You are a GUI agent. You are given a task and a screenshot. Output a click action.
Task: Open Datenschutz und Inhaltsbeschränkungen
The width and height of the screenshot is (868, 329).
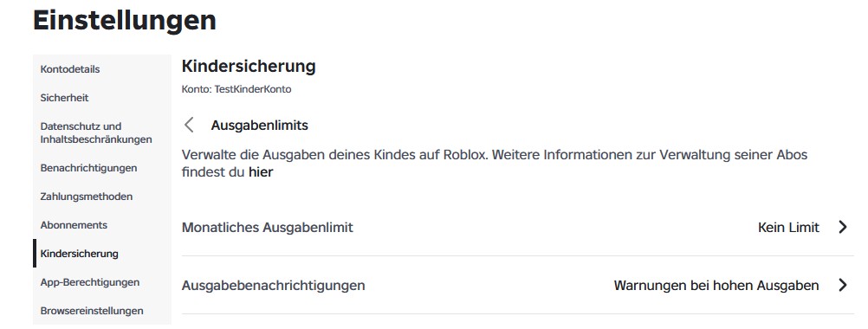tap(96, 132)
